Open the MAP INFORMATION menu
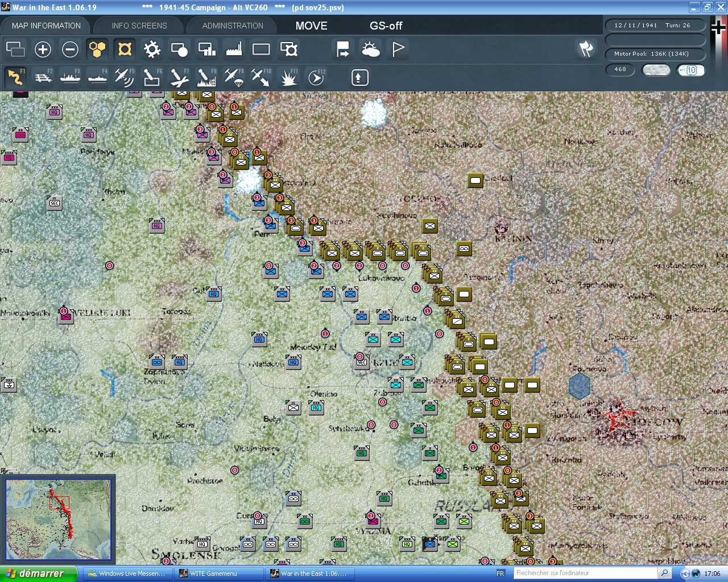The height and width of the screenshot is (582, 728). point(45,25)
